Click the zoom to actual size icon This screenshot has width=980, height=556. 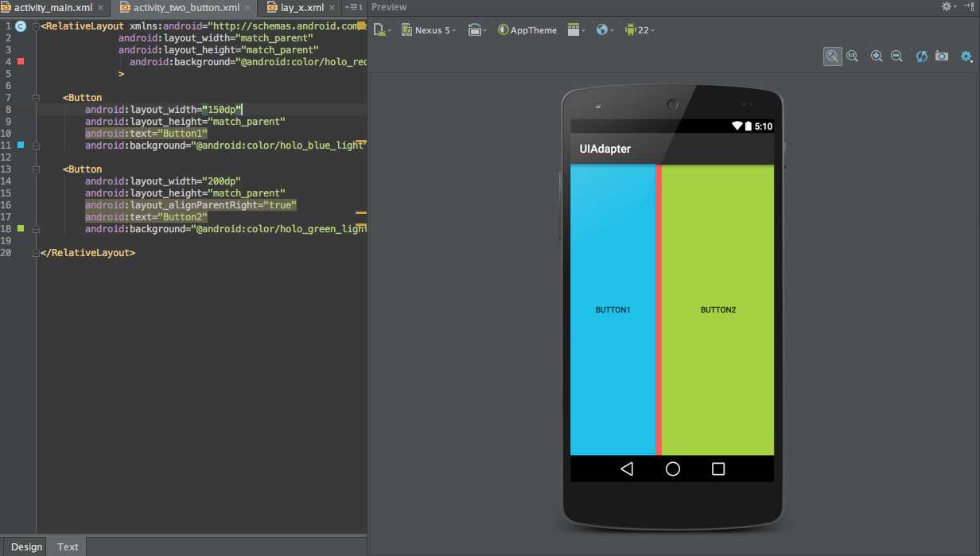click(x=852, y=56)
